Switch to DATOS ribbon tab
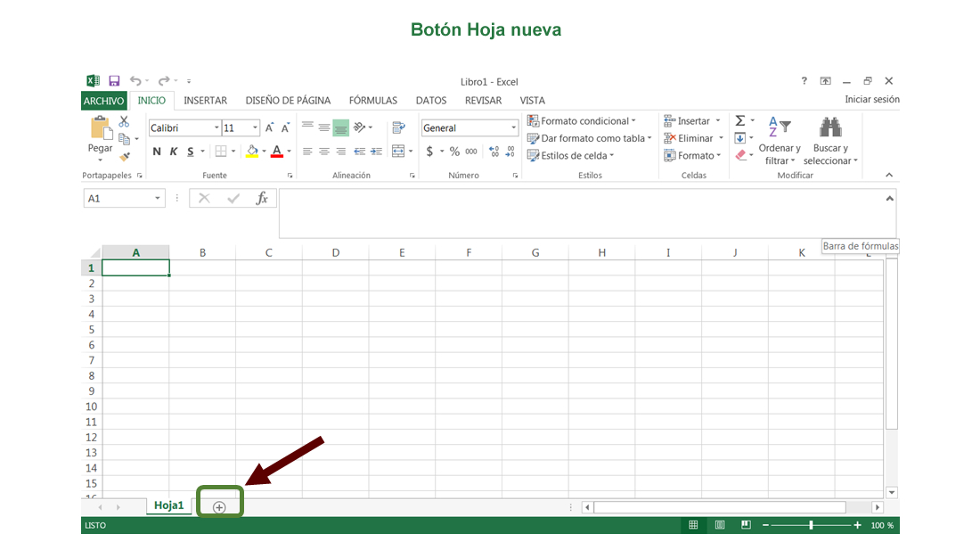 [431, 101]
